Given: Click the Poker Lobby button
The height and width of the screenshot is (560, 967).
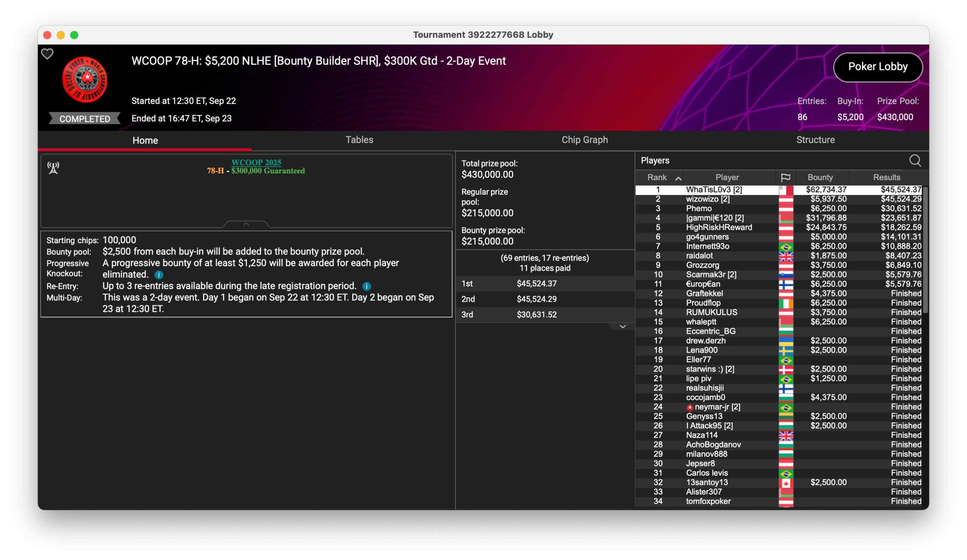Looking at the screenshot, I should click(x=877, y=67).
